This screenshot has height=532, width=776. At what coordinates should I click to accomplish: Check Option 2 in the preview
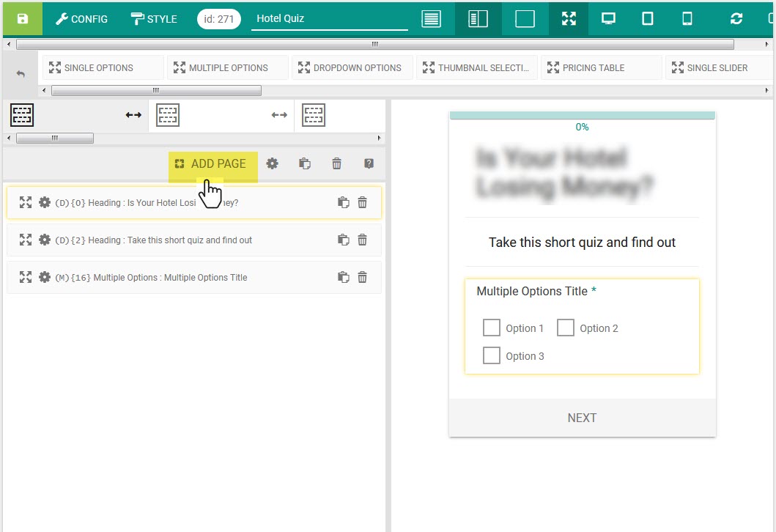tap(565, 328)
